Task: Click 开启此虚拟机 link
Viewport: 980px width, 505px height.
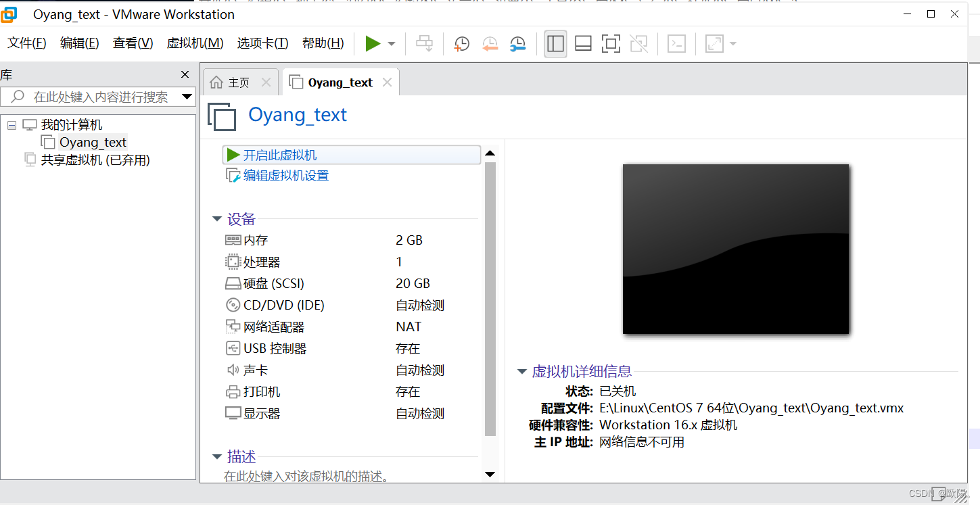Action: [x=280, y=155]
